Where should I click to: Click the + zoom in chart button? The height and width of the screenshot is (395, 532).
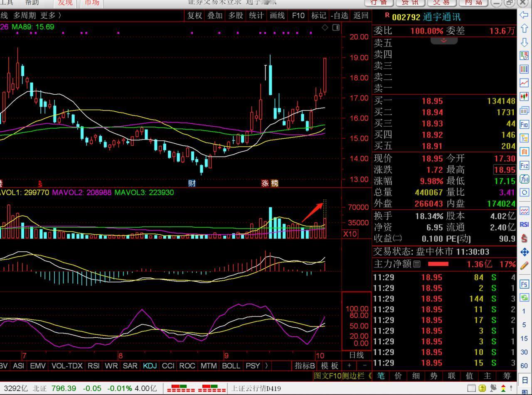(x=349, y=366)
